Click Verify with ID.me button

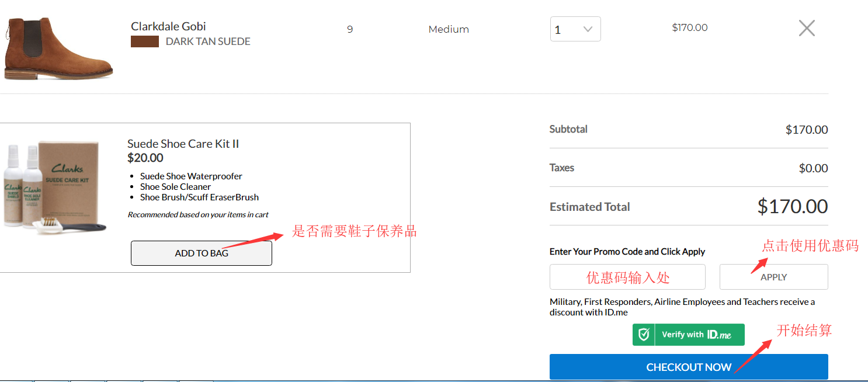(689, 335)
